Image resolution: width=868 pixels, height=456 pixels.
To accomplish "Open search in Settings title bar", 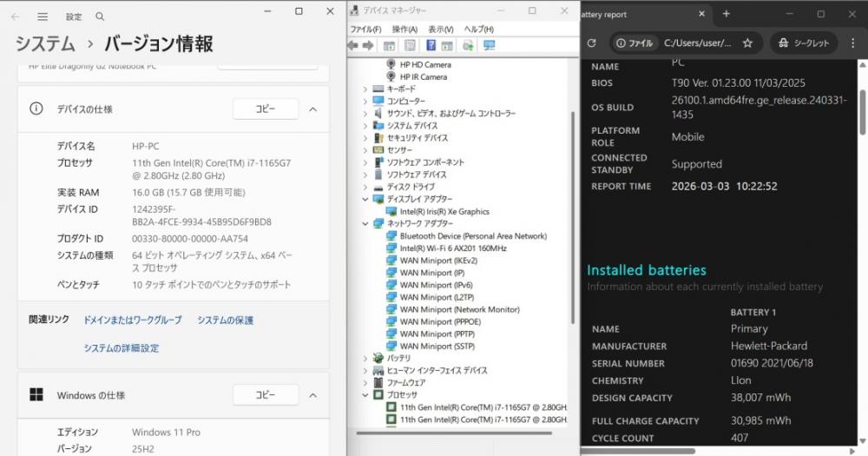I will [100, 17].
